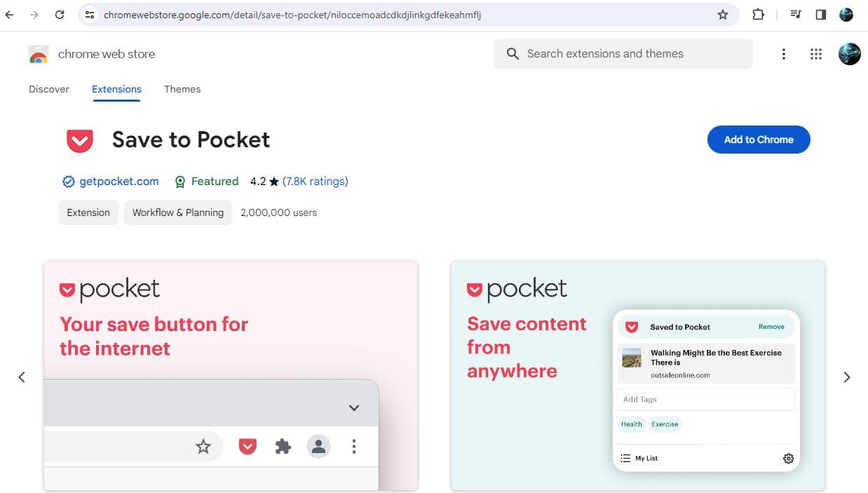This screenshot has height=493, width=868.
Task: Show previous screenshot with left arrow
Action: pos(22,377)
